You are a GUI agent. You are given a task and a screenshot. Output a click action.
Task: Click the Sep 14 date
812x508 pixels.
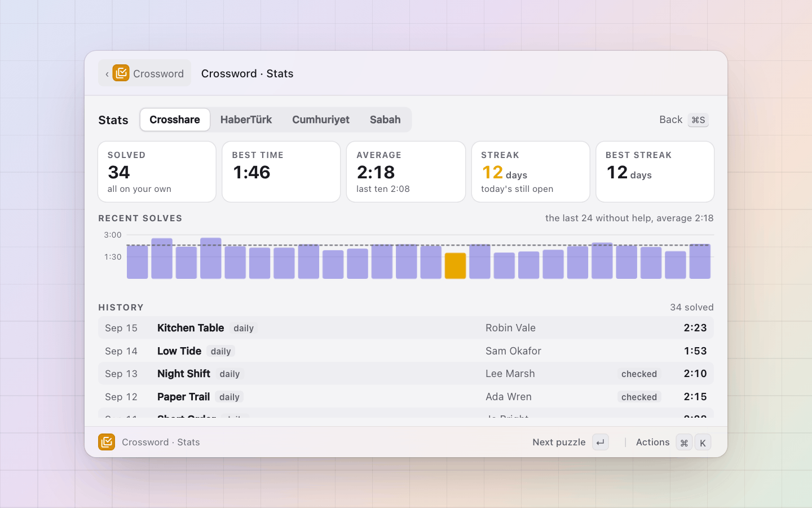click(x=121, y=351)
